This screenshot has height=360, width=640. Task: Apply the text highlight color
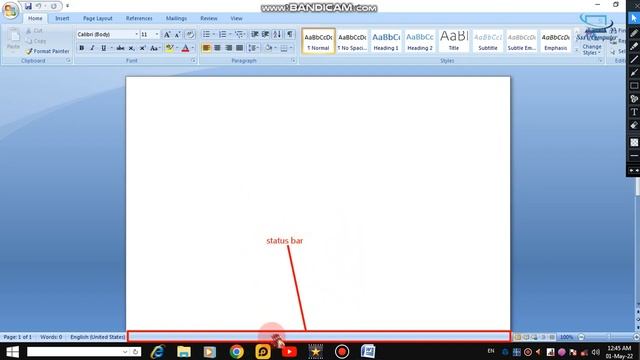pyautogui.click(x=169, y=48)
